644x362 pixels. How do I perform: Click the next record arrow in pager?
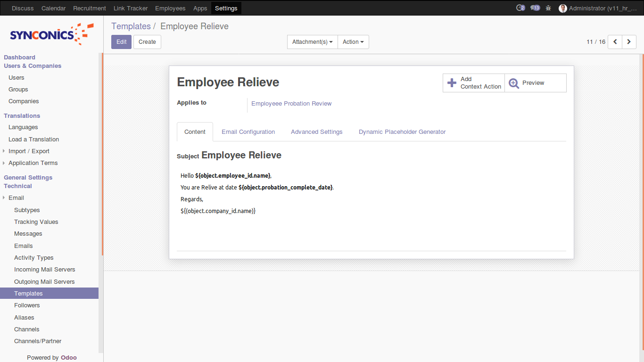pos(629,42)
